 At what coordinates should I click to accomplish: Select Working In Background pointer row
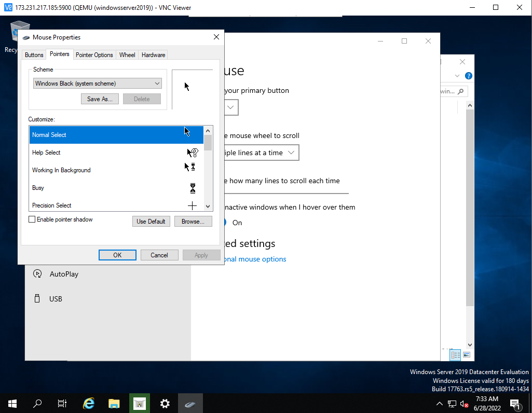point(116,170)
